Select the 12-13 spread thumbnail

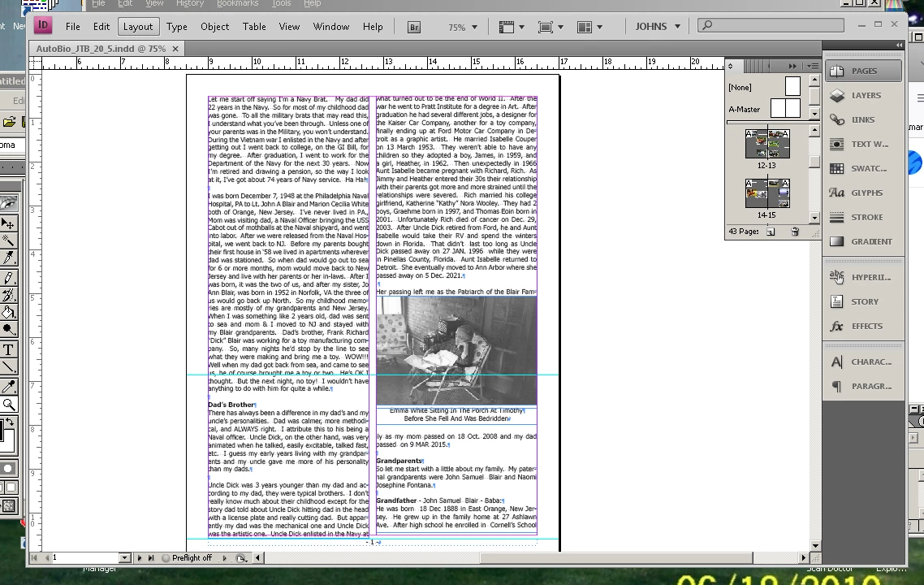tap(767, 144)
